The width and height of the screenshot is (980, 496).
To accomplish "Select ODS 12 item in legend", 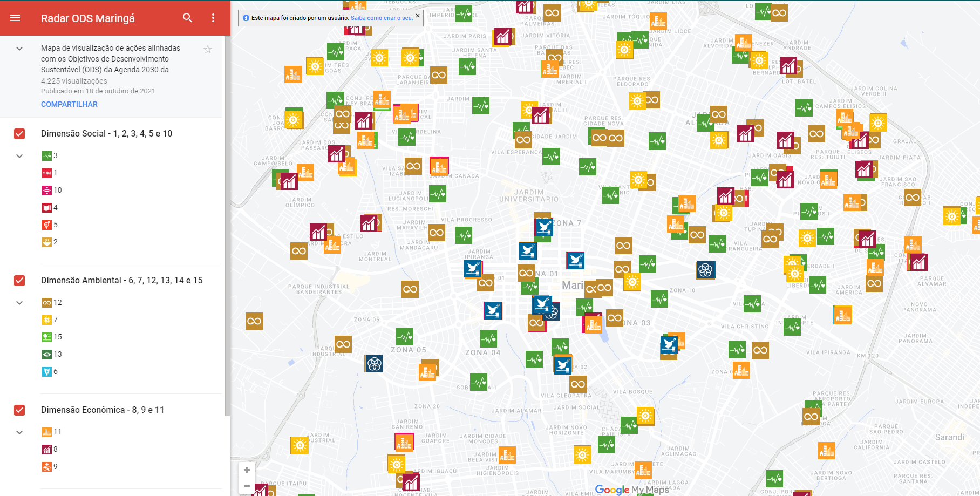I will pos(52,303).
